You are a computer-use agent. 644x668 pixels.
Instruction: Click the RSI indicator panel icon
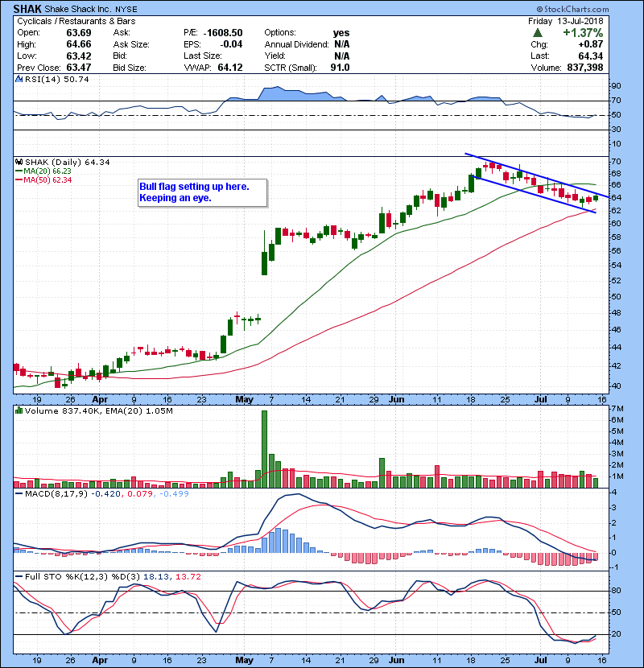point(19,79)
